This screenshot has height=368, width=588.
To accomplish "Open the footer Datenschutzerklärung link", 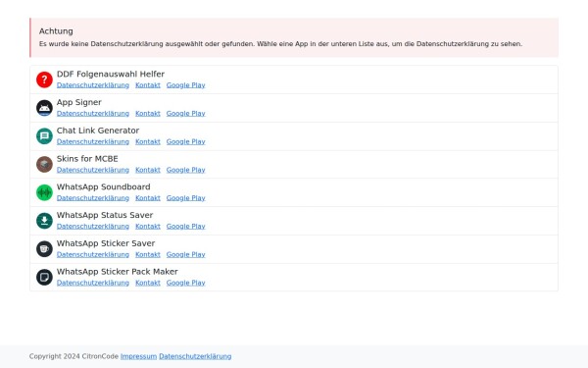I will point(195,356).
